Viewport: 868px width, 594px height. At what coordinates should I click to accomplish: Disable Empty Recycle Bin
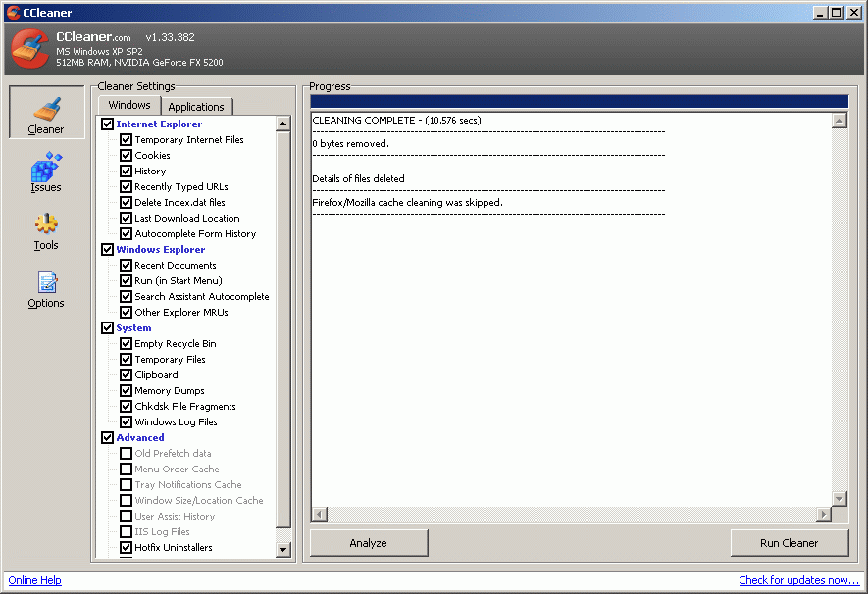click(x=127, y=343)
